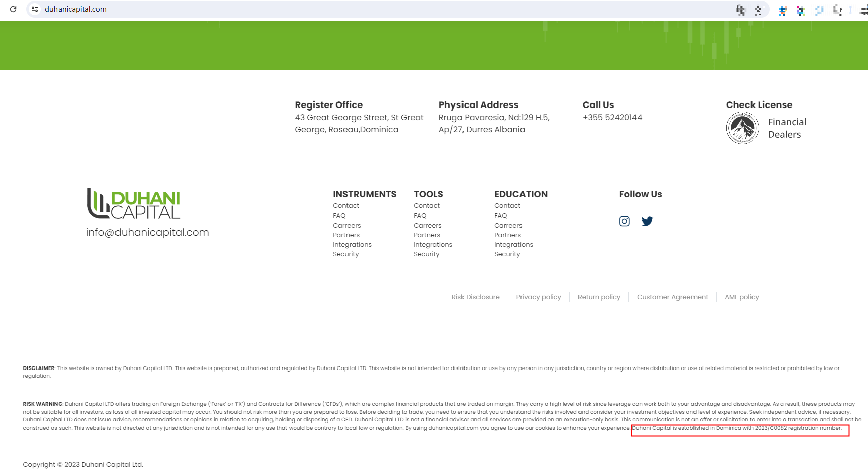Open FAQ under EDUCATION
The image size is (868, 475).
point(501,216)
